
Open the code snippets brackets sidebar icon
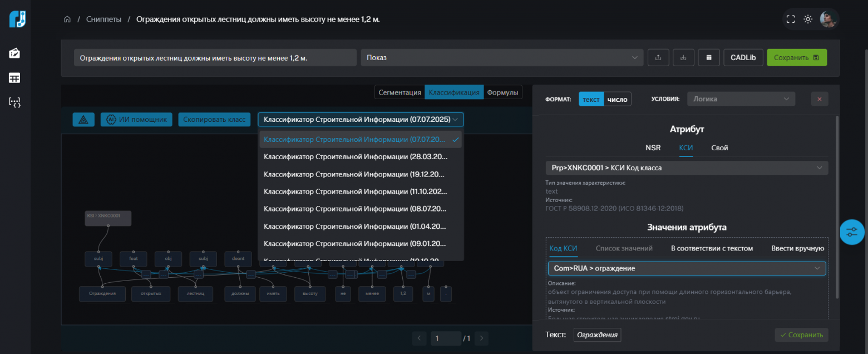point(14,102)
